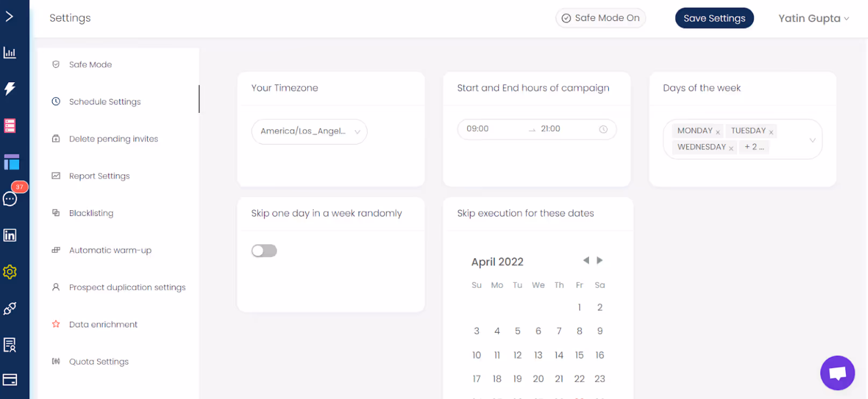Open the billing card icon at sidebar bottom
Screen dimensions: 868x399
pos(10,380)
